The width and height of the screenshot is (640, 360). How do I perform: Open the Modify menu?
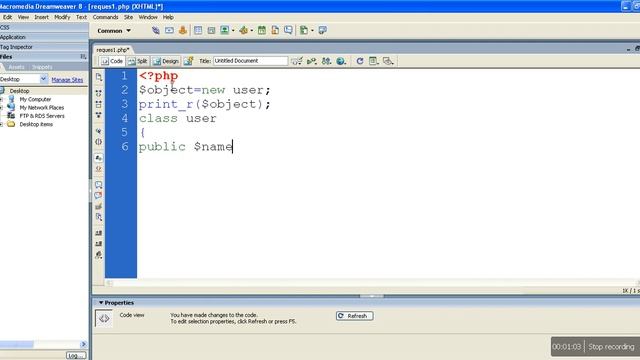(62, 17)
